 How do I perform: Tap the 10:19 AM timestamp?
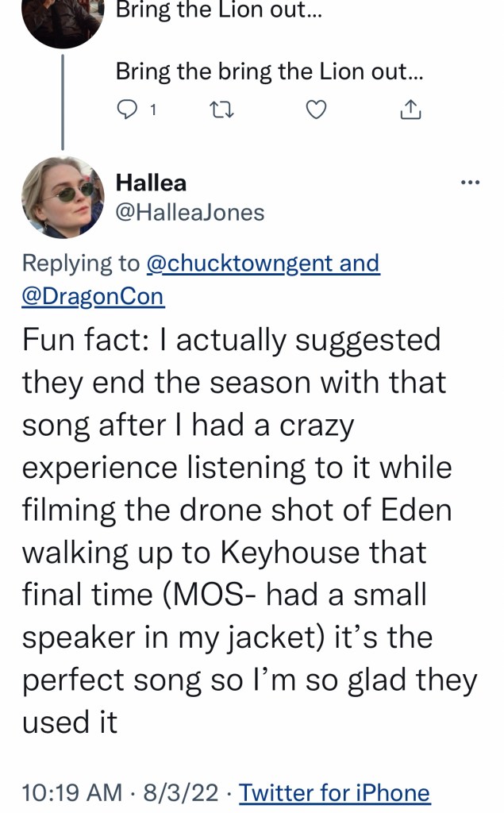tap(71, 792)
